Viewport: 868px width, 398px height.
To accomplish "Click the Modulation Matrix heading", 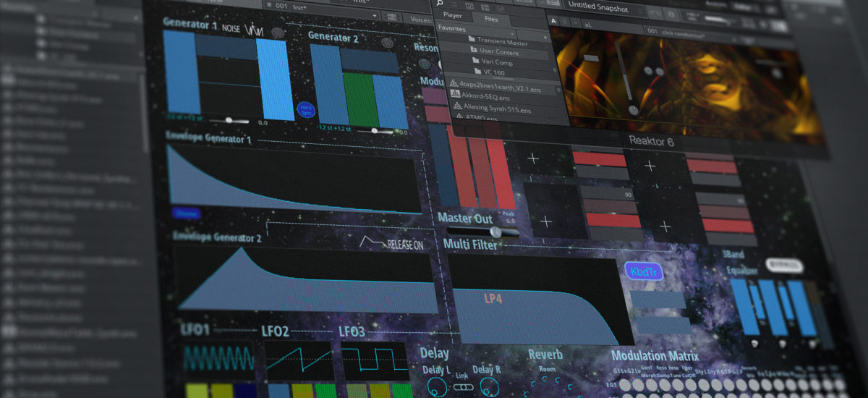I will 655,356.
